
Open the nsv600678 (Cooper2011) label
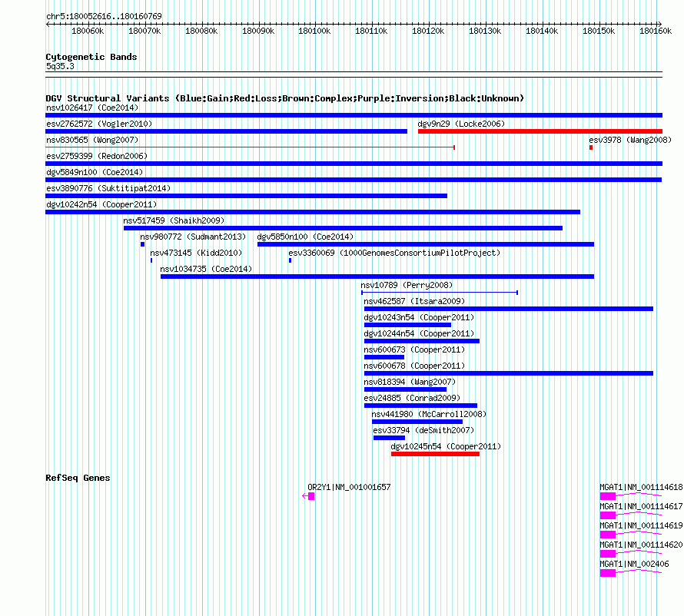coord(414,366)
